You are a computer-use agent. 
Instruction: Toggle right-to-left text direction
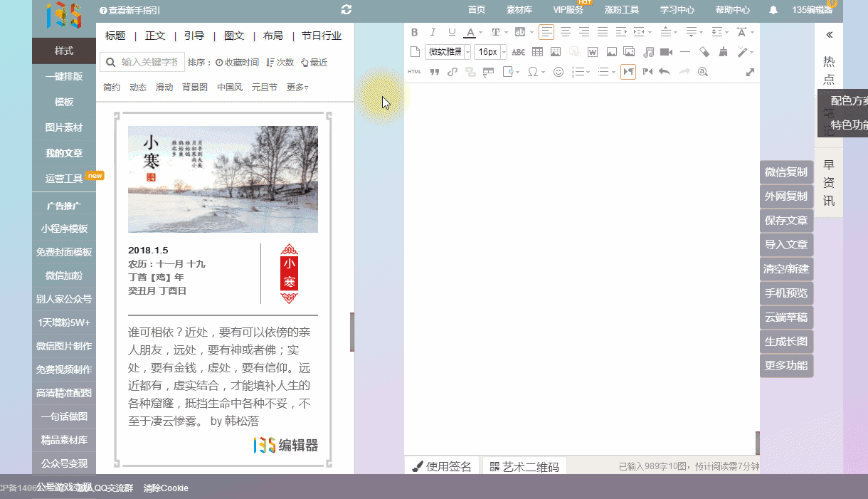[x=647, y=72]
